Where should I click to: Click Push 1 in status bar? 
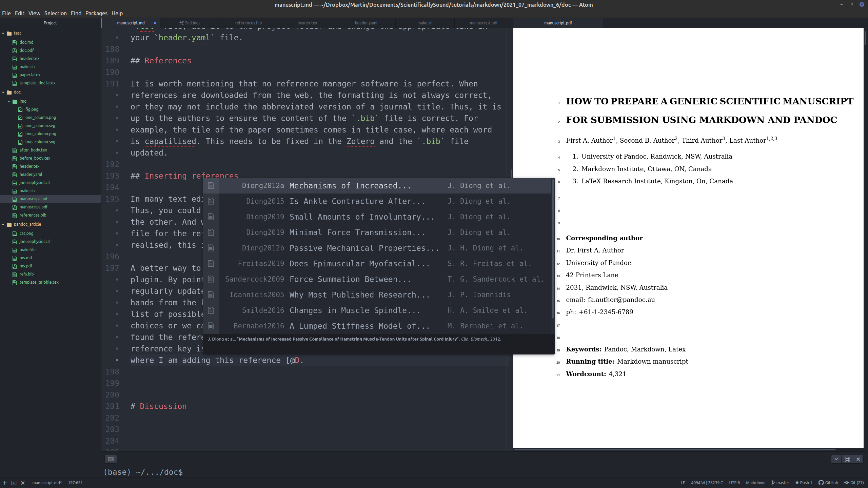[804, 483]
